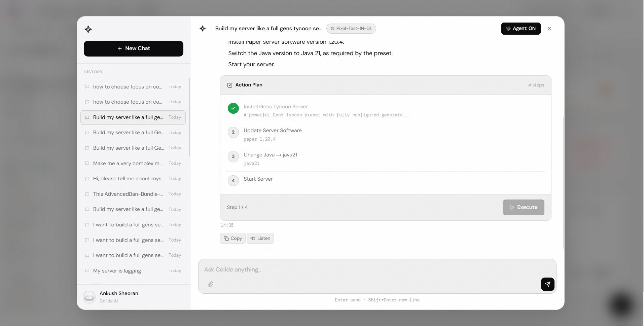This screenshot has height=326, width=644.
Task: Click the 'Ankush Sheoran' user name
Action: [x=119, y=293]
